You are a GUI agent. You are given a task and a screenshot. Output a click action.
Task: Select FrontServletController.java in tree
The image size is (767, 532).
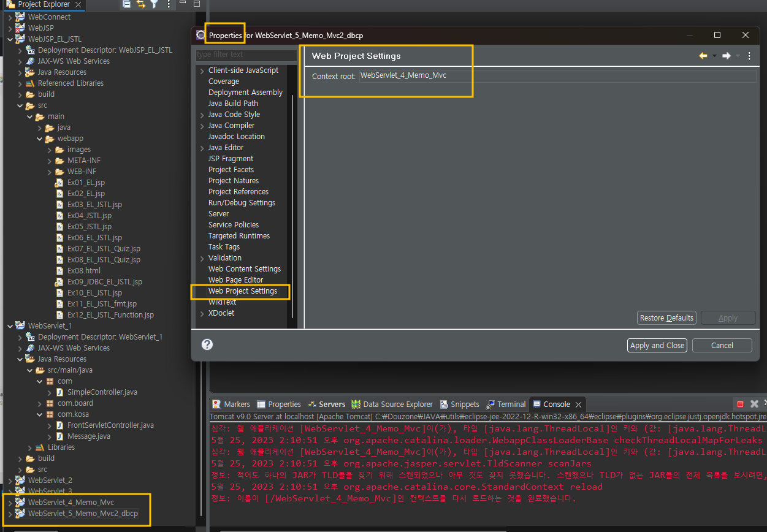coord(110,425)
